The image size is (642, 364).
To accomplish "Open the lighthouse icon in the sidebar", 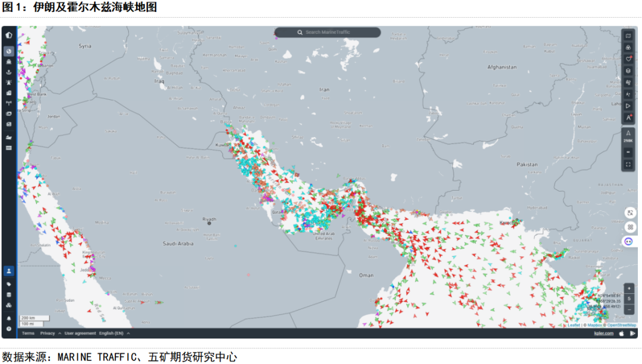I will 8,82.
